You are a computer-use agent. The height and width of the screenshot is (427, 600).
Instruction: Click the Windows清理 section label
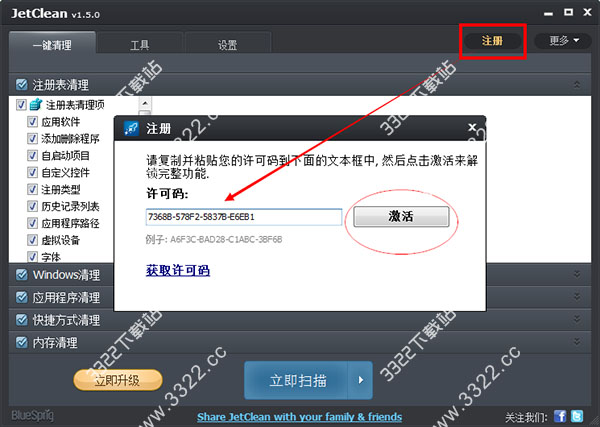[x=66, y=274]
